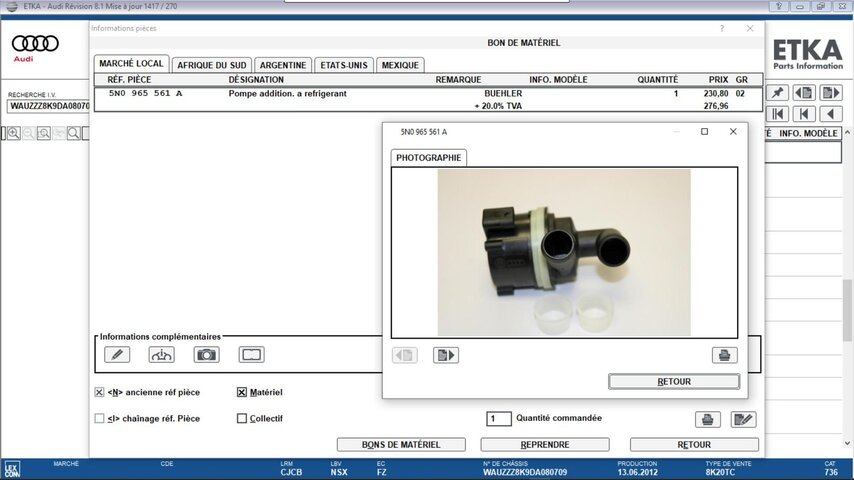854x480 pixels.
Task: Switch to MARCHÉ LOCAL tab
Action: [131, 64]
